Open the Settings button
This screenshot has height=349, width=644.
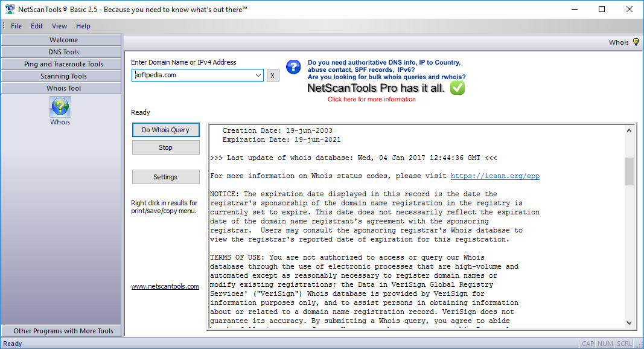(x=166, y=177)
